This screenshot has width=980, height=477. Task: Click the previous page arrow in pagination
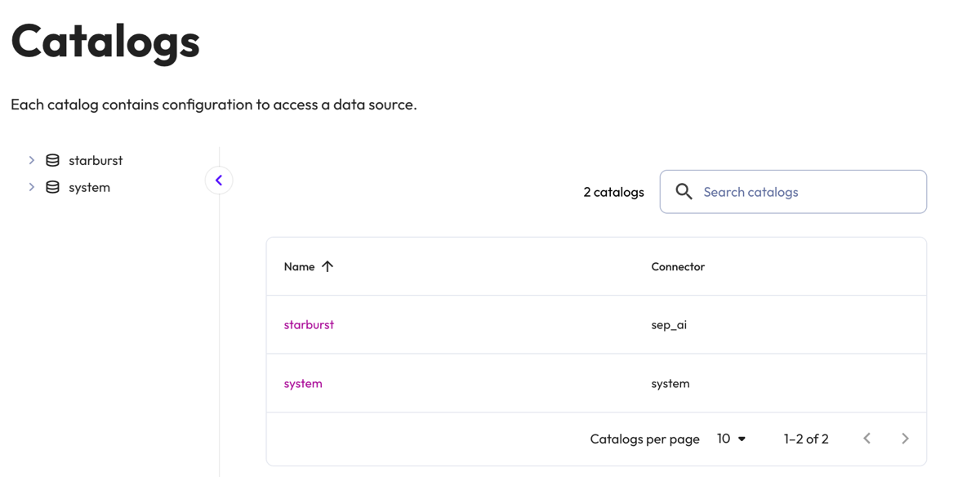click(x=866, y=438)
